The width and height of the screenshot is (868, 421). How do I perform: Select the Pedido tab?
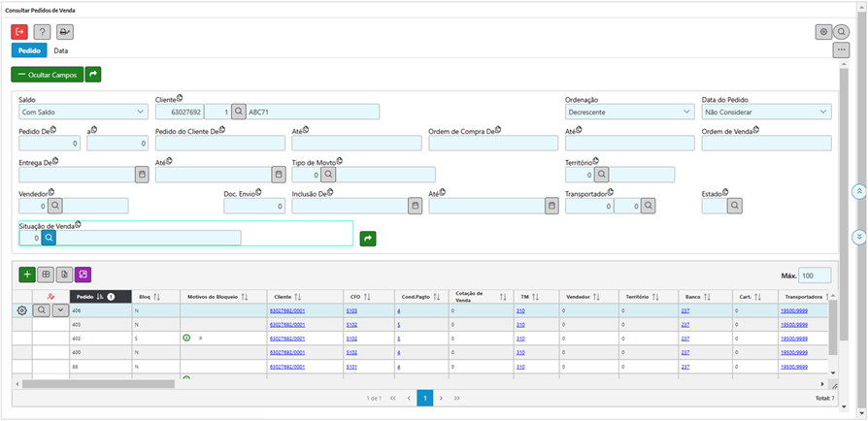click(x=29, y=49)
